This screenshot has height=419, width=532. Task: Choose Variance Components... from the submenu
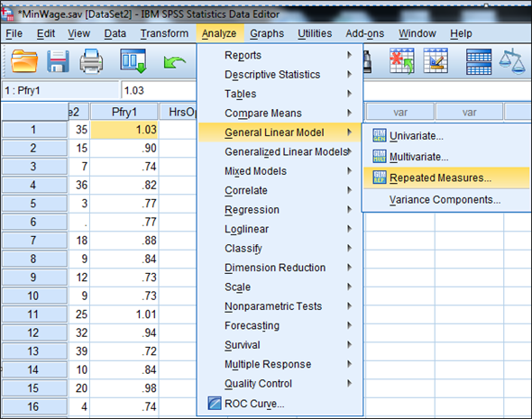click(x=446, y=199)
